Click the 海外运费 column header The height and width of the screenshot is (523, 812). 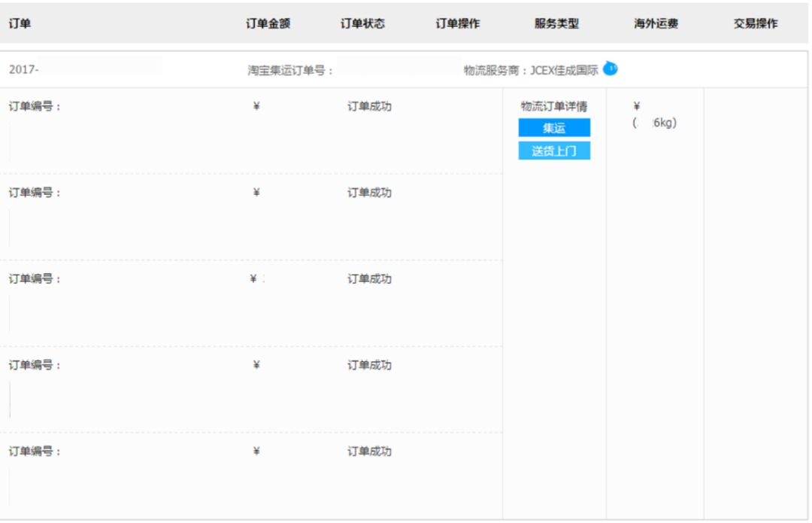653,23
